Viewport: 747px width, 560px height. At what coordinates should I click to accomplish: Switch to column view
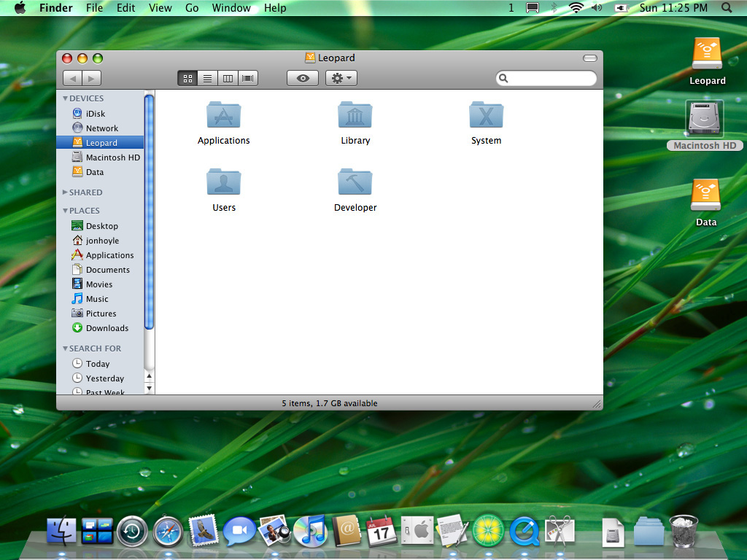click(x=228, y=78)
